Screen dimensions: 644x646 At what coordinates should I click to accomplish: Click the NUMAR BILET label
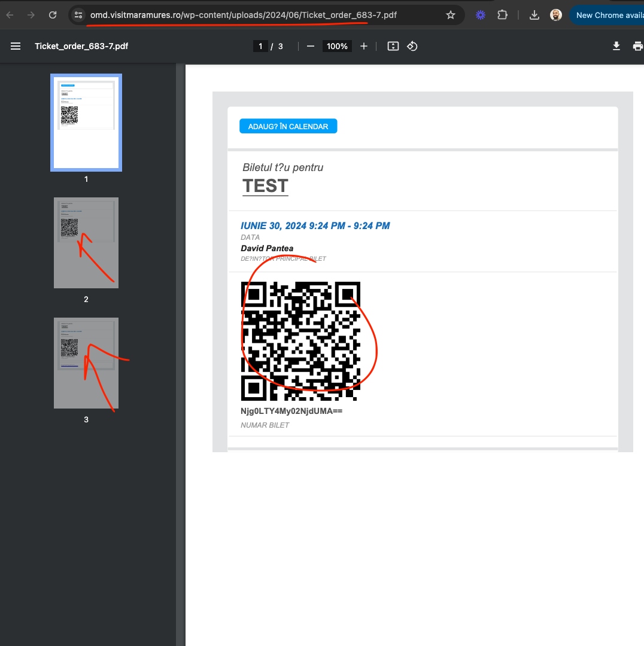[x=265, y=425]
